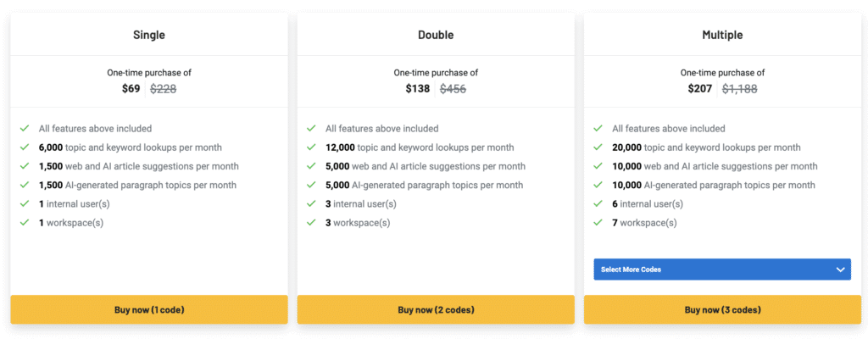This screenshot has height=339, width=868.
Task: Click checkmark beside 6,000 topic lookups
Action: [25, 147]
